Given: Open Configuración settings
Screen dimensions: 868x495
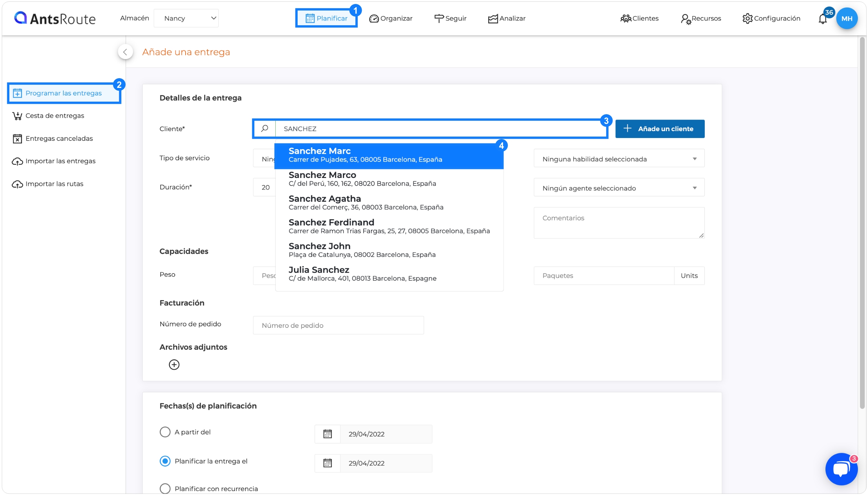Looking at the screenshot, I should pyautogui.click(x=771, y=18).
